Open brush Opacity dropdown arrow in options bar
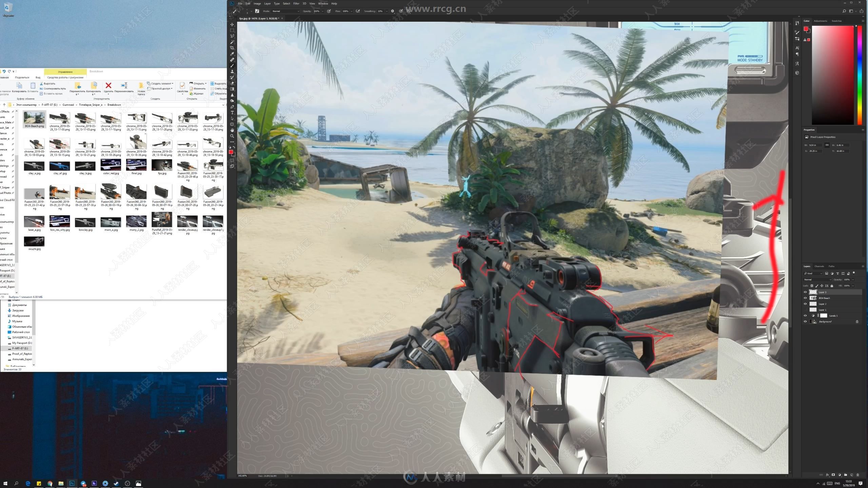The width and height of the screenshot is (868, 488). tap(322, 11)
